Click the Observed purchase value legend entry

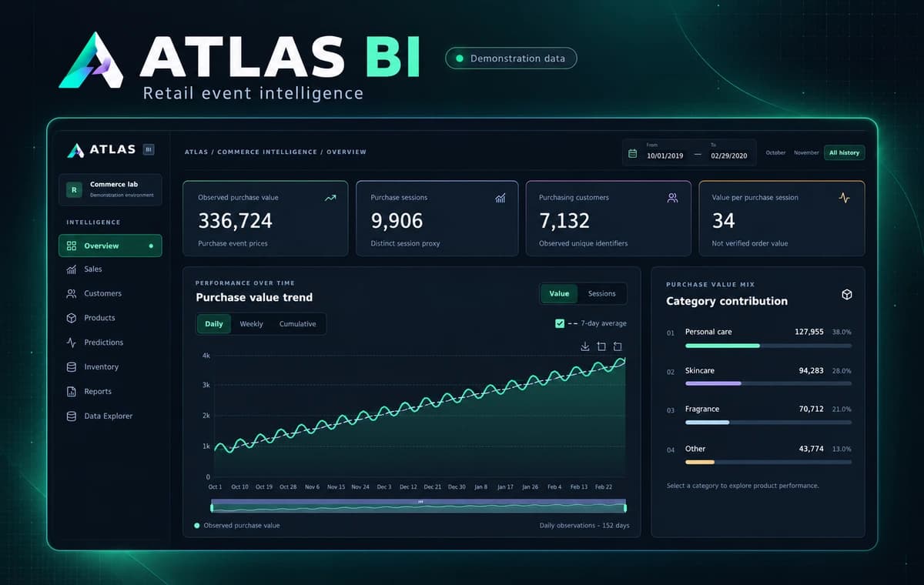click(237, 526)
